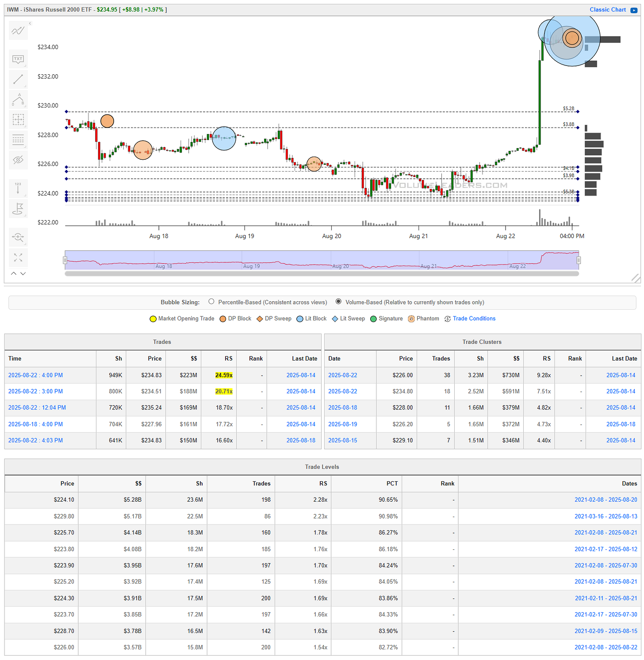Screen dimensions: 644x660
Task: Grab the right handle of the range navigator
Action: pos(579,260)
